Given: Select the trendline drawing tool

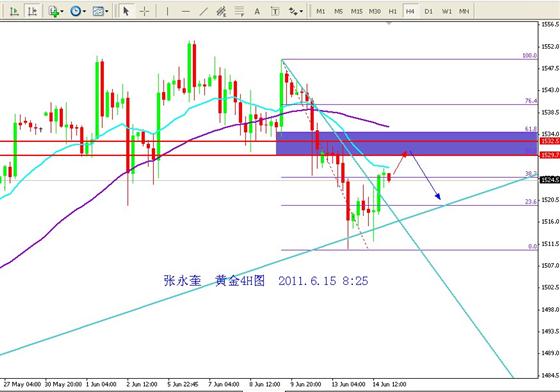Looking at the screenshot, I should pyautogui.click(x=203, y=11).
